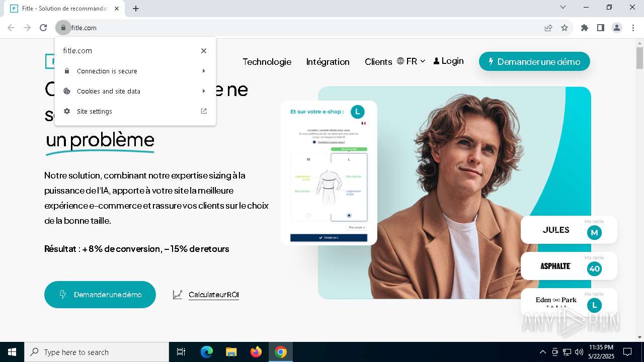Click the L size badge in e-shop widget
The image size is (644, 362).
[357, 112]
